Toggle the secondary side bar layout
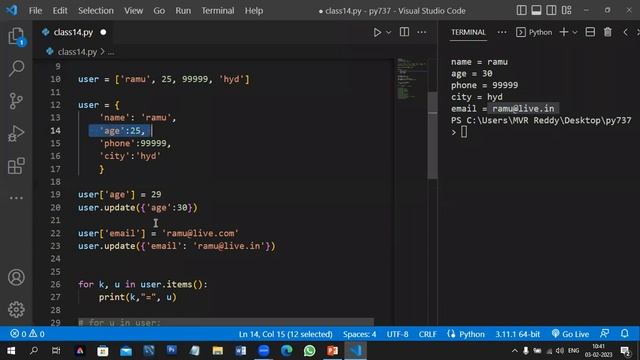This screenshot has width=640, height=360. tap(551, 10)
